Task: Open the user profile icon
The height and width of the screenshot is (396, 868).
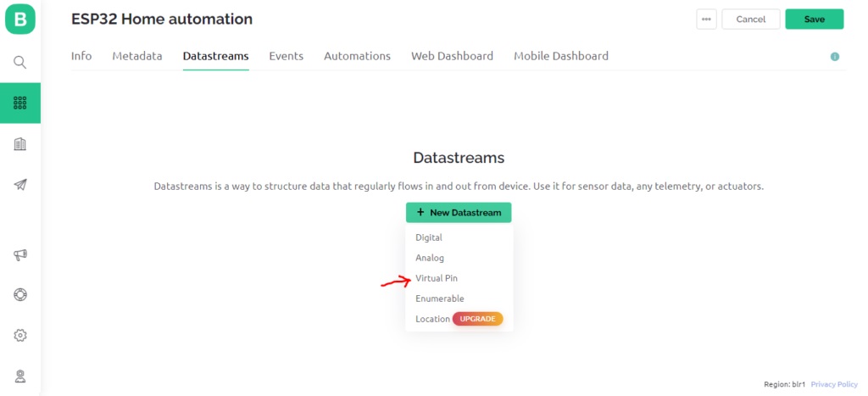Action: coord(20,376)
